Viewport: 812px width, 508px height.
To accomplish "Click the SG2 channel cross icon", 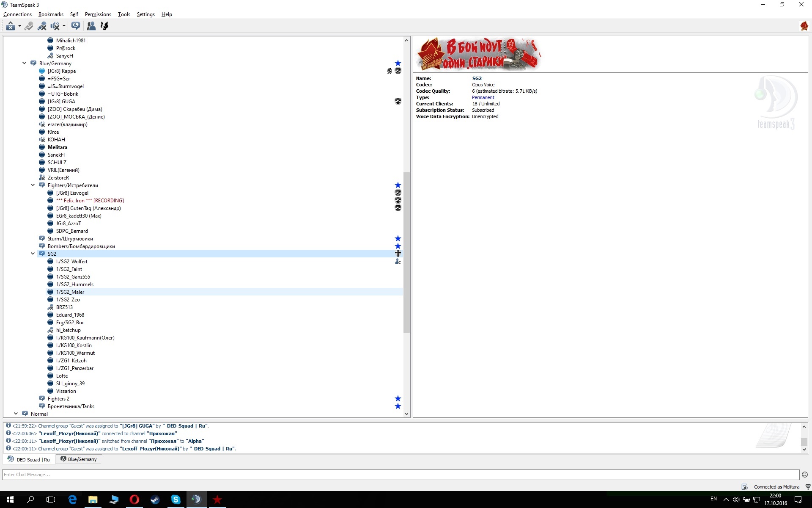I will coord(398,254).
